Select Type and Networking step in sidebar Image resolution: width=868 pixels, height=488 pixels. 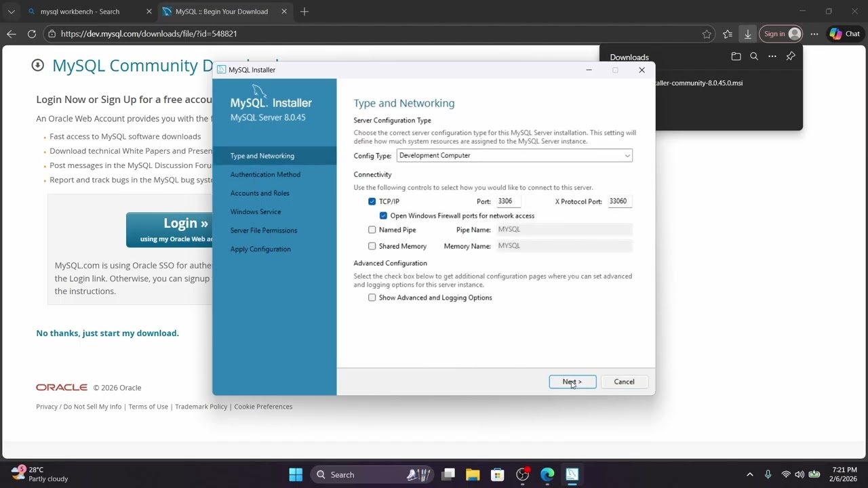click(x=274, y=156)
